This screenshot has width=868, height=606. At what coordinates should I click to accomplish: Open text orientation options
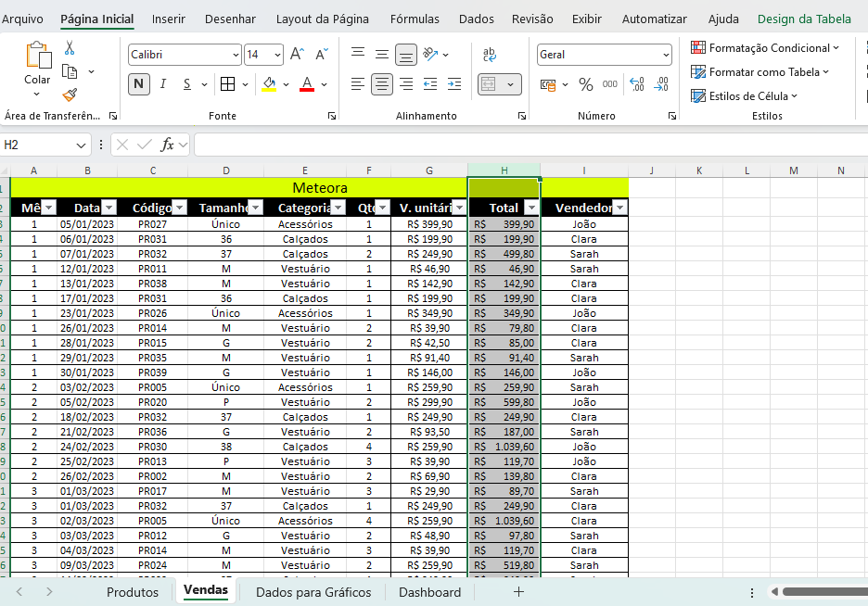[x=430, y=54]
